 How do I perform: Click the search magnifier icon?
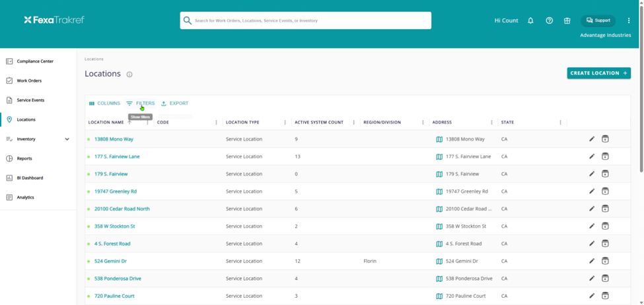[188, 20]
